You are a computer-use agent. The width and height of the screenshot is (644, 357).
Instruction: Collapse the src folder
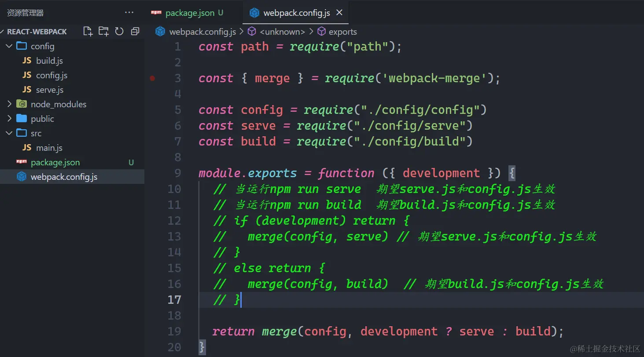click(x=9, y=133)
